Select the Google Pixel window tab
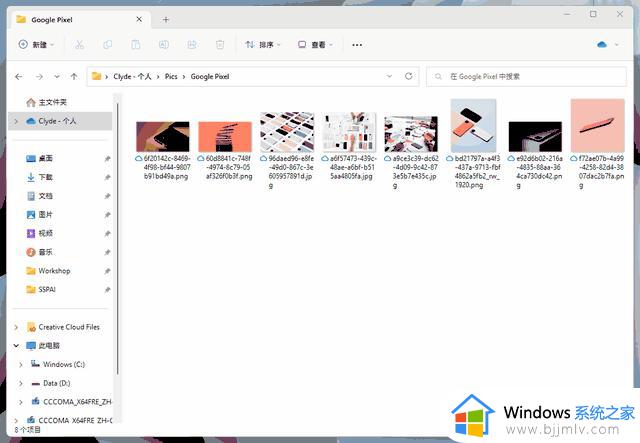640x443 pixels. [80, 20]
